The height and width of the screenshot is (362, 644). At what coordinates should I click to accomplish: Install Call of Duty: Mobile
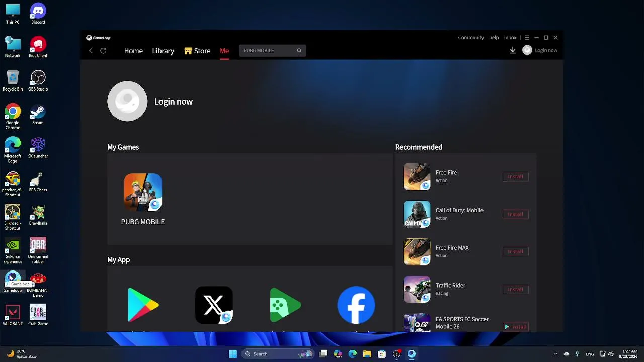(515, 214)
